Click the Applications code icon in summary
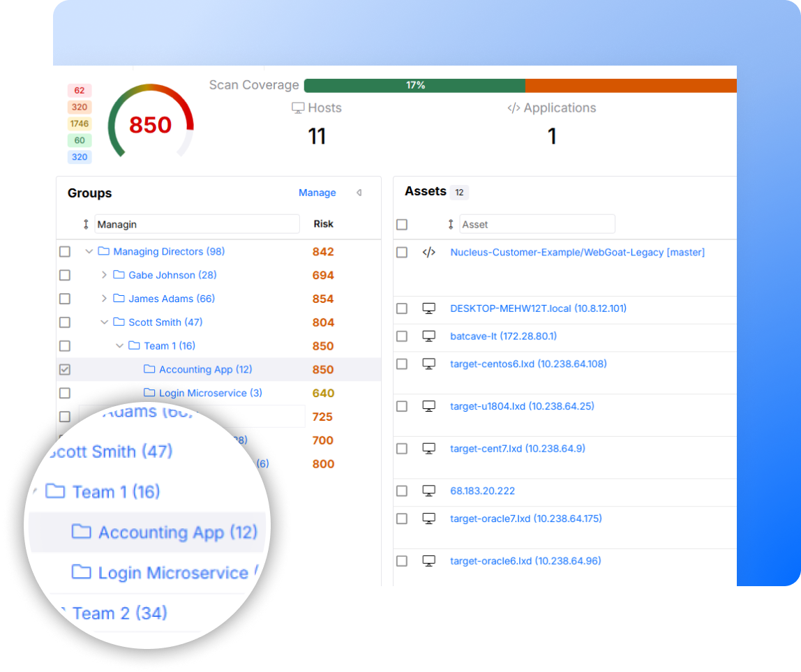 [514, 108]
